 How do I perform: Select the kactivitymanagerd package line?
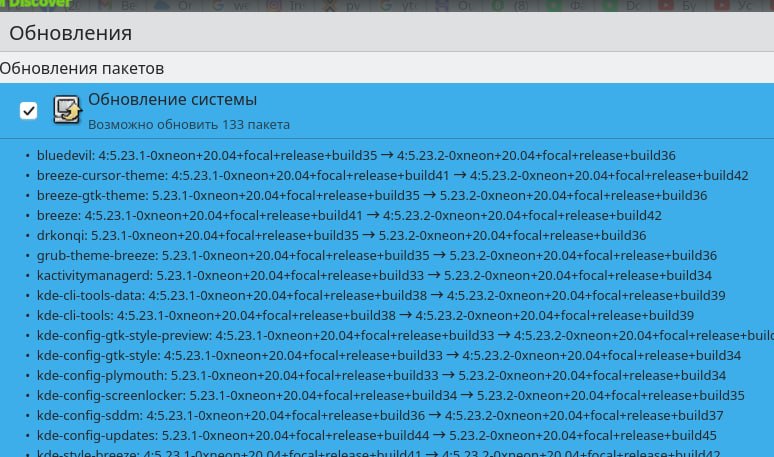pos(374,275)
